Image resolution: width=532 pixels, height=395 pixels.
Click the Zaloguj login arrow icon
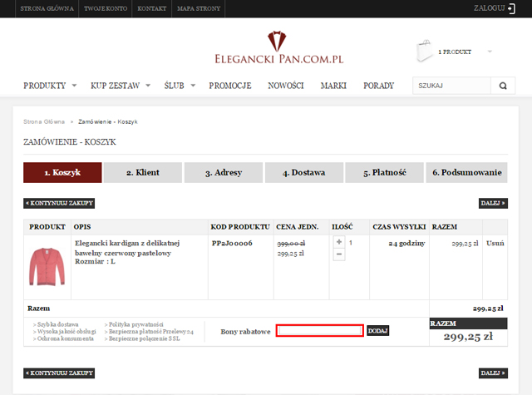(x=512, y=8)
